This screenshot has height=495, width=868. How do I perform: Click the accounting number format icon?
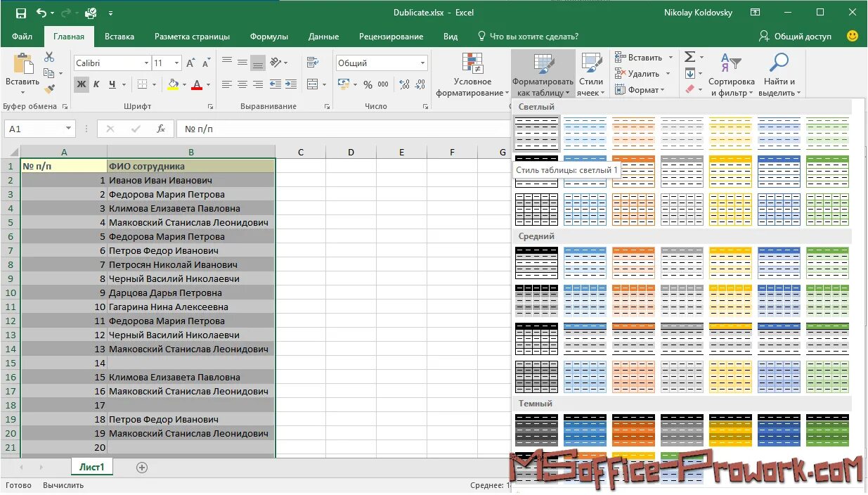pos(343,84)
